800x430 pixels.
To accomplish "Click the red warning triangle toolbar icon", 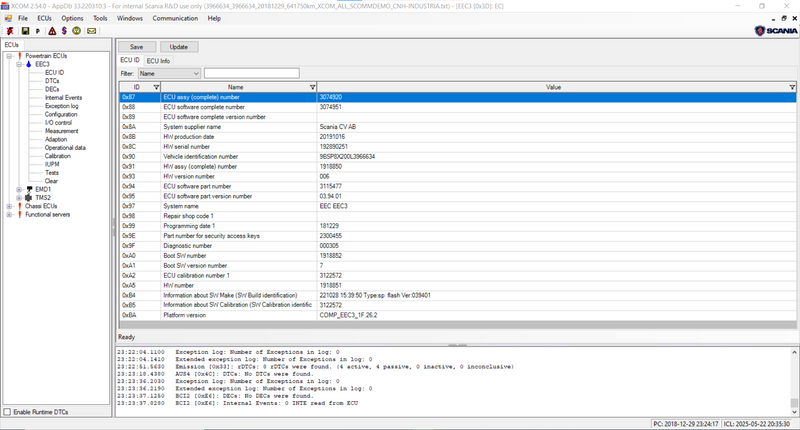I will (x=52, y=31).
